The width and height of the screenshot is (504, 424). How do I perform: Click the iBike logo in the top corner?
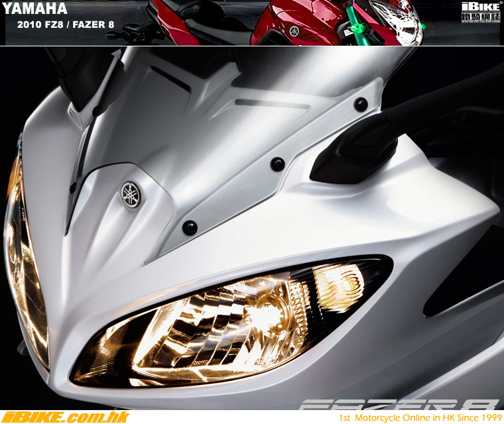click(x=481, y=13)
